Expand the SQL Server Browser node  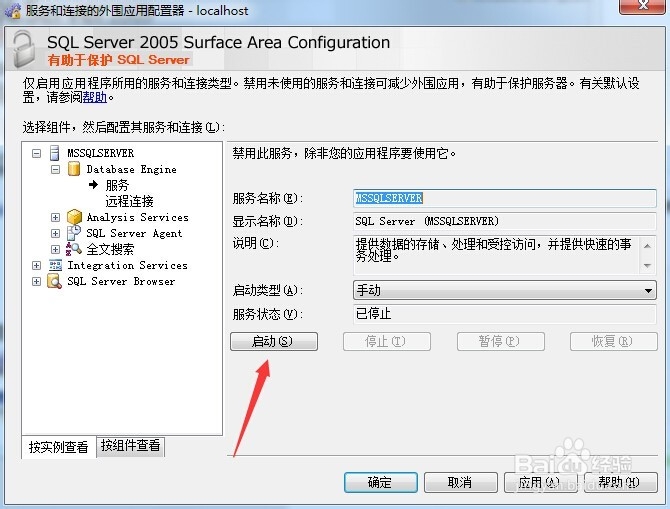pyautogui.click(x=37, y=282)
